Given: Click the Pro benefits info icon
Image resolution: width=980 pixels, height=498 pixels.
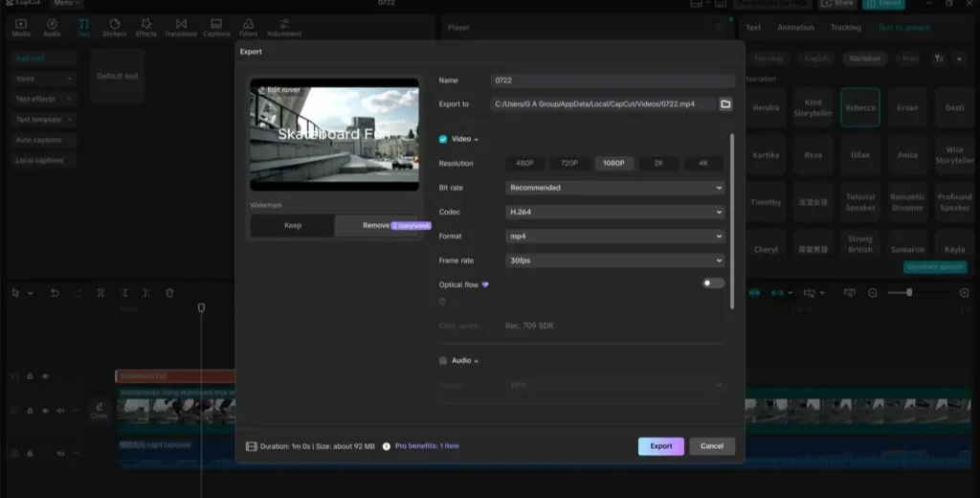Looking at the screenshot, I should 387,446.
